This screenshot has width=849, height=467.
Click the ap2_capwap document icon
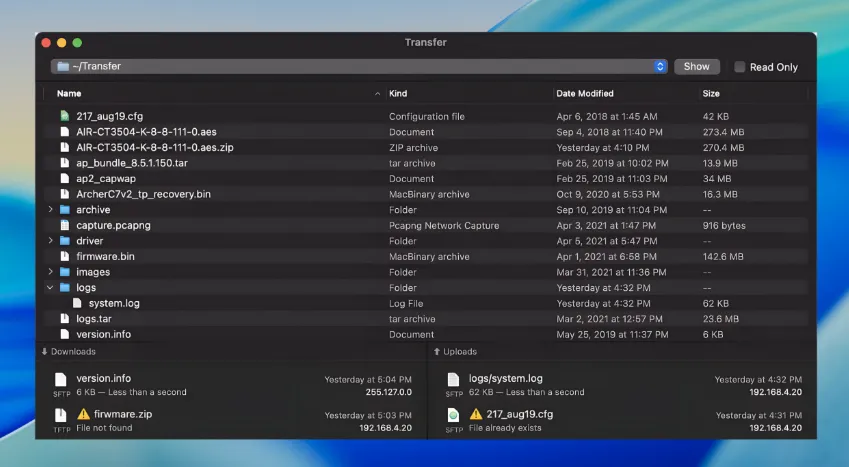click(65, 178)
